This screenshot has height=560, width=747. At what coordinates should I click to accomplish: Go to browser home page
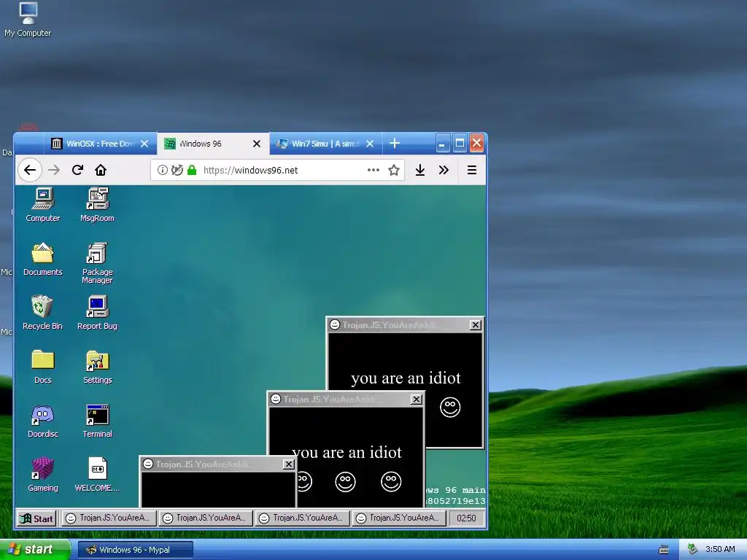click(101, 170)
